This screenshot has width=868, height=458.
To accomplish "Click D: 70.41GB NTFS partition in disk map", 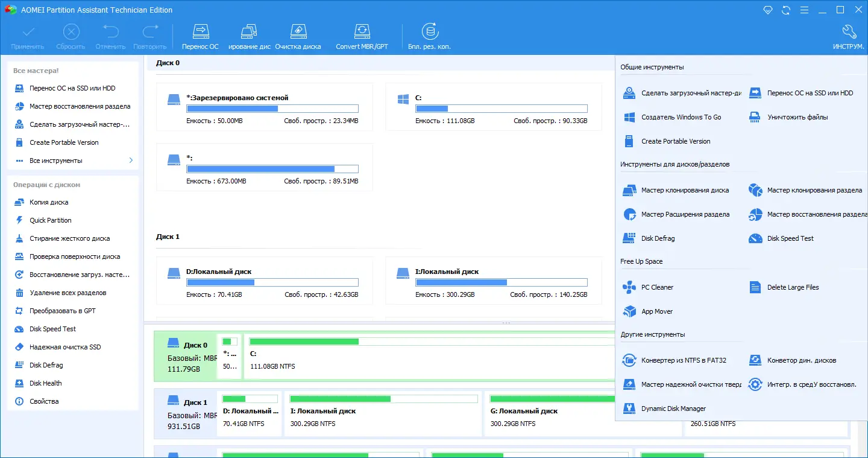I will pos(251,413).
